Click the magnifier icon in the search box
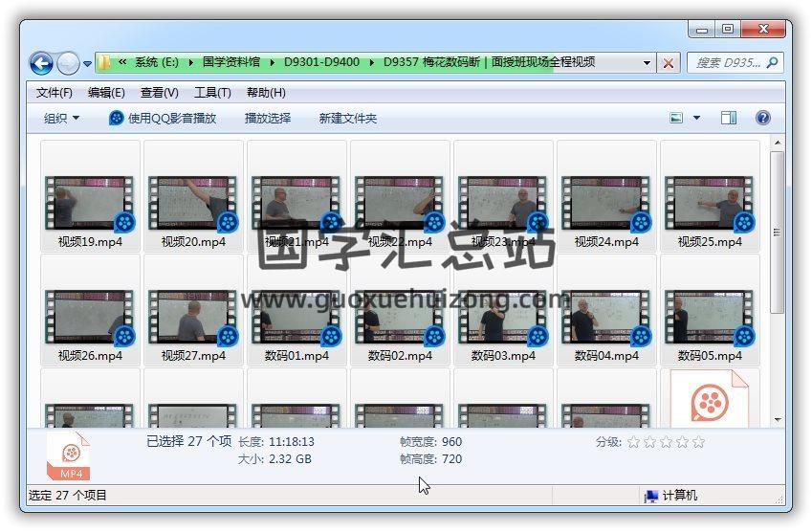This screenshot has width=812, height=532. pyautogui.click(x=772, y=63)
